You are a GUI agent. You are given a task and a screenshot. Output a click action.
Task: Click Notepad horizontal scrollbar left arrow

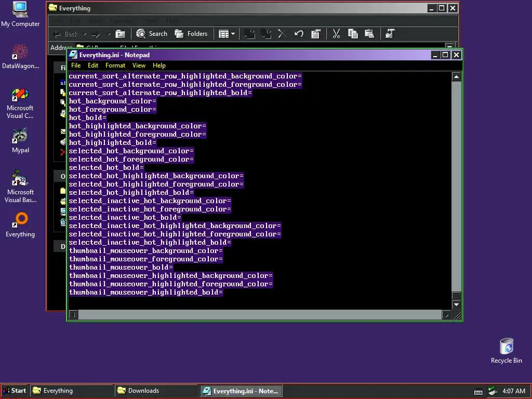pos(74,315)
